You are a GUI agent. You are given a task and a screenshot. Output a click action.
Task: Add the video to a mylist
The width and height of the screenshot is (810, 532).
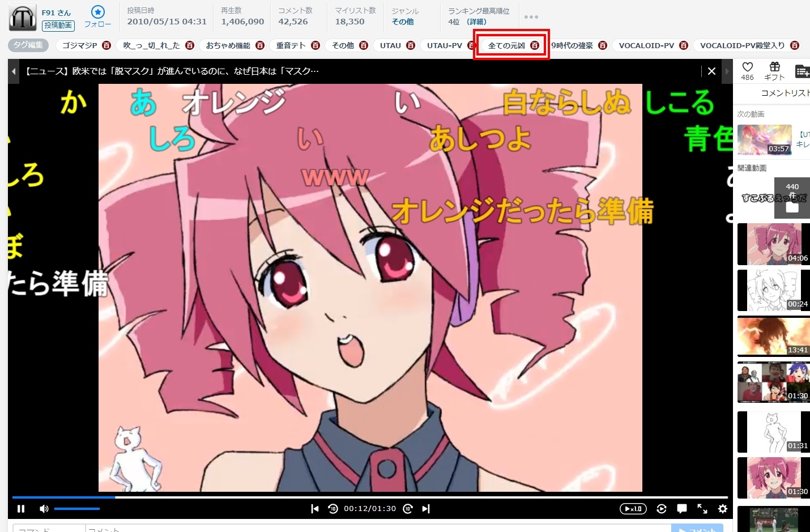[x=802, y=71]
